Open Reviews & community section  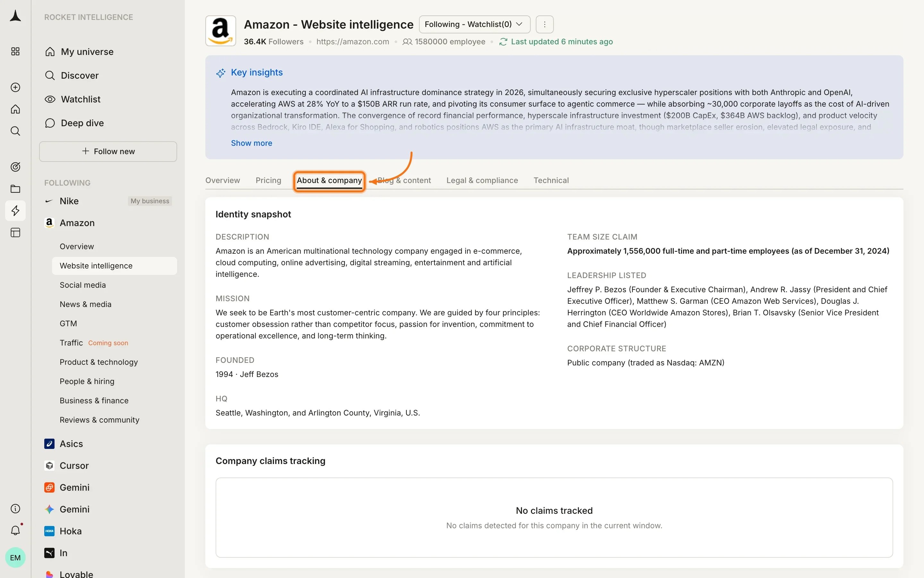(99, 420)
